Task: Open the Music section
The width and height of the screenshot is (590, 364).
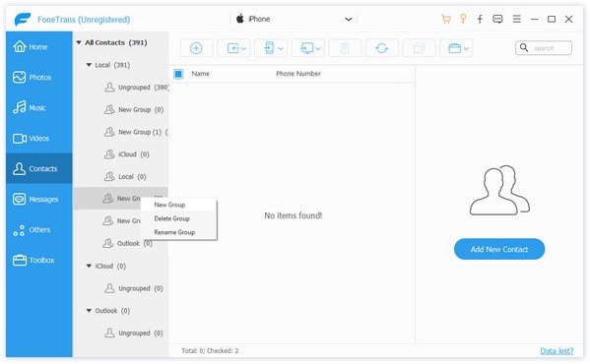Action: click(x=38, y=108)
